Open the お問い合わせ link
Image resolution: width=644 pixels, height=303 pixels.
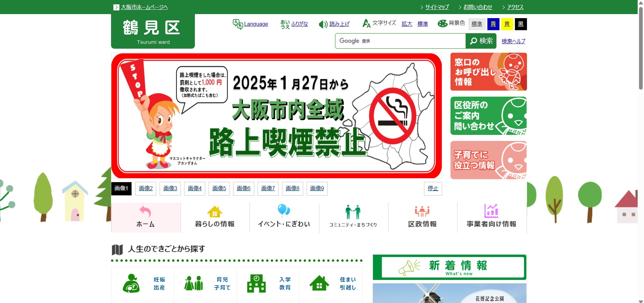point(478,7)
